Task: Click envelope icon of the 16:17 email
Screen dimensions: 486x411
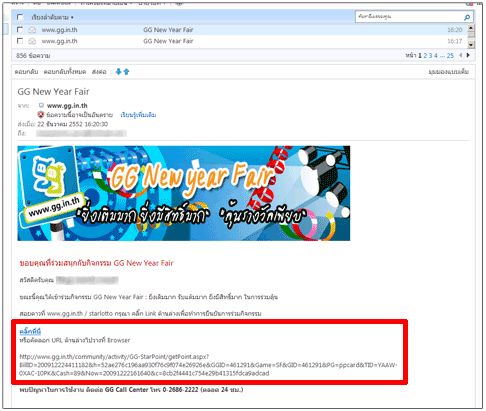Action: (32, 41)
